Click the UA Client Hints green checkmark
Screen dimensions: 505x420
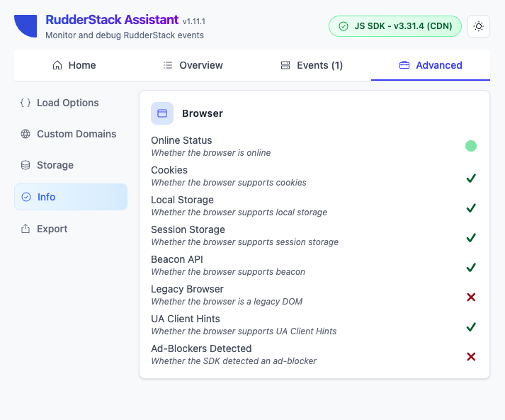[x=471, y=327]
